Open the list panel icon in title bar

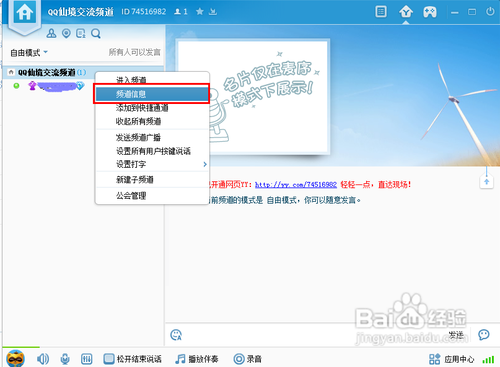pyautogui.click(x=381, y=12)
